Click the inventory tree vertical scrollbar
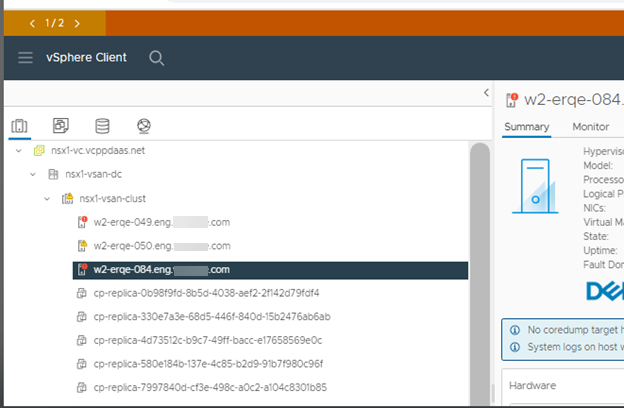The image size is (624, 408). pos(480,273)
